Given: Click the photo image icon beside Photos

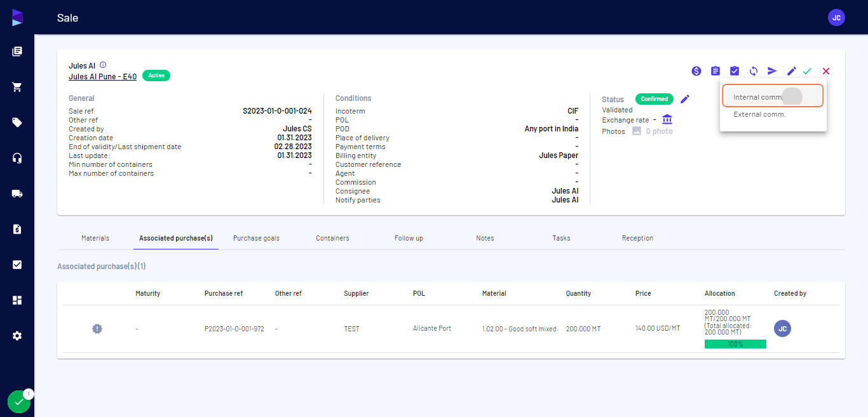Looking at the screenshot, I should tap(637, 131).
